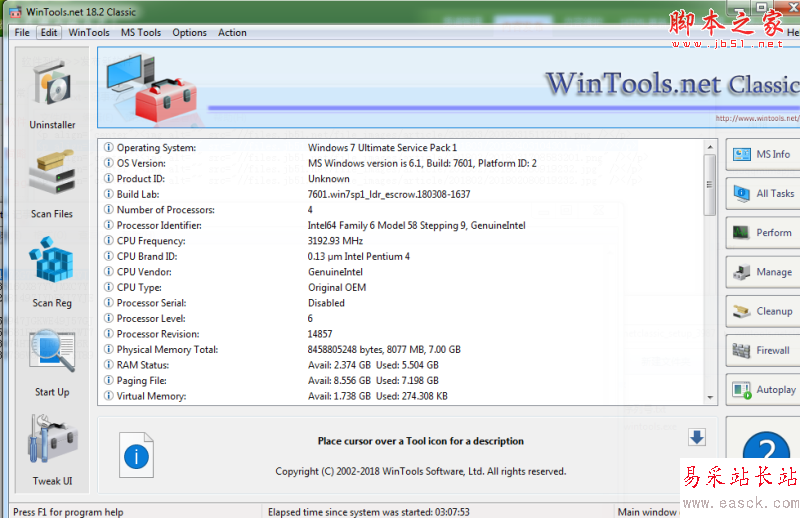Click the info icon beside CPU Frequency
Image resolution: width=800 pixels, height=518 pixels.
[109, 240]
